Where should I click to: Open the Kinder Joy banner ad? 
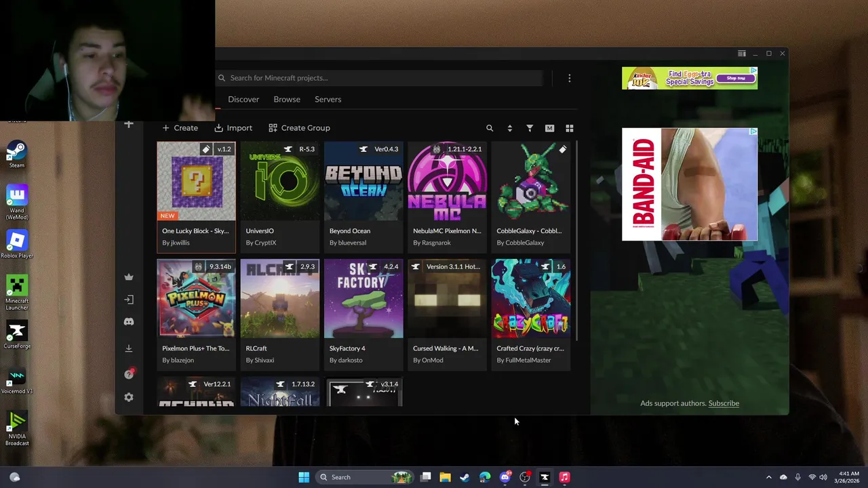click(690, 78)
